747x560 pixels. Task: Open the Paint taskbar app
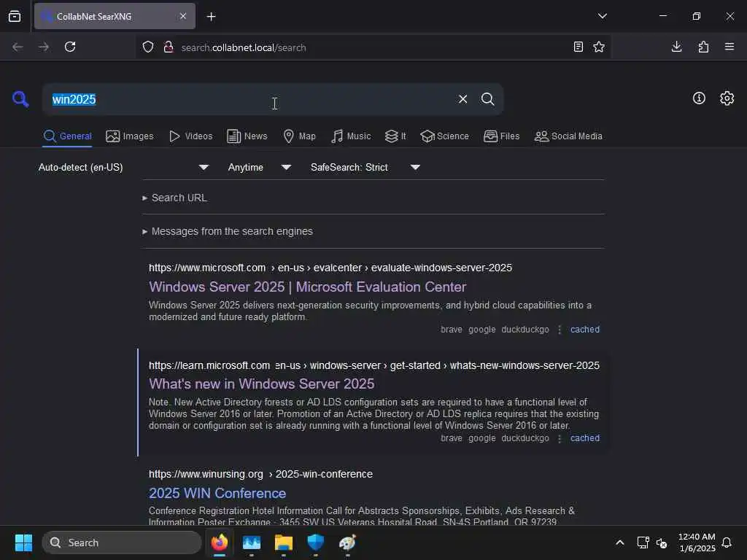point(347,542)
